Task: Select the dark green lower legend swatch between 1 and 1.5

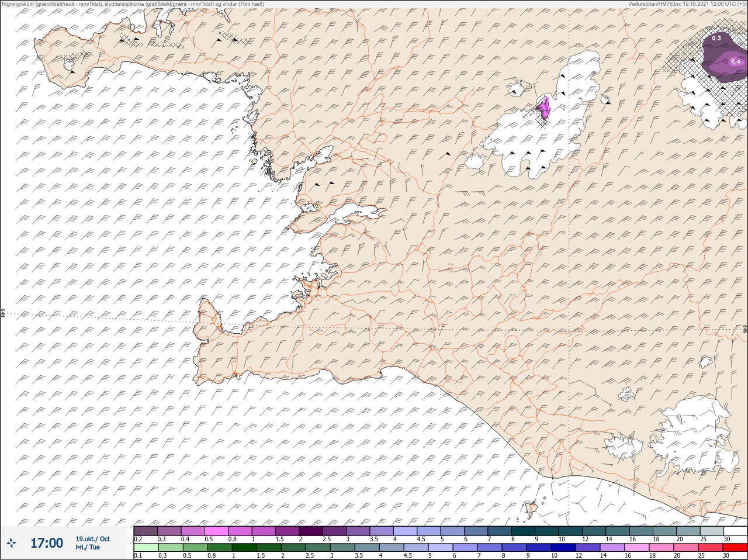Action: 244,548
